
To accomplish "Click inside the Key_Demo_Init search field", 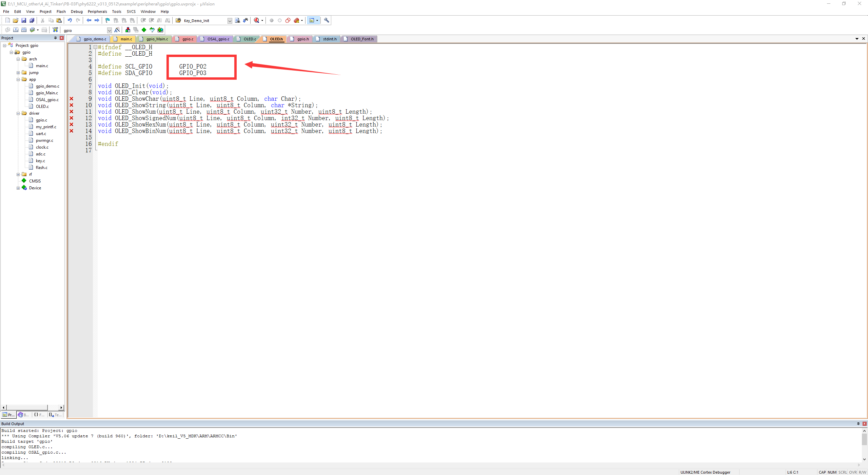I will pyautogui.click(x=205, y=21).
